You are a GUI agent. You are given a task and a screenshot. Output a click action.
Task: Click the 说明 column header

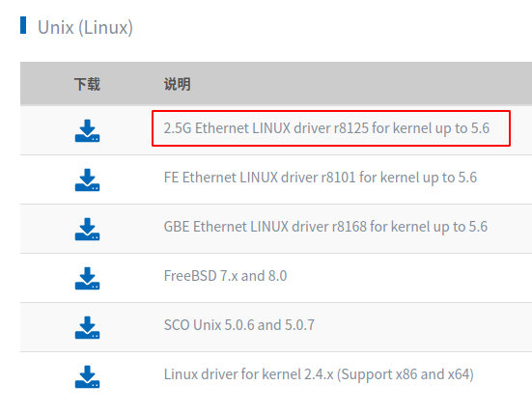pos(177,84)
